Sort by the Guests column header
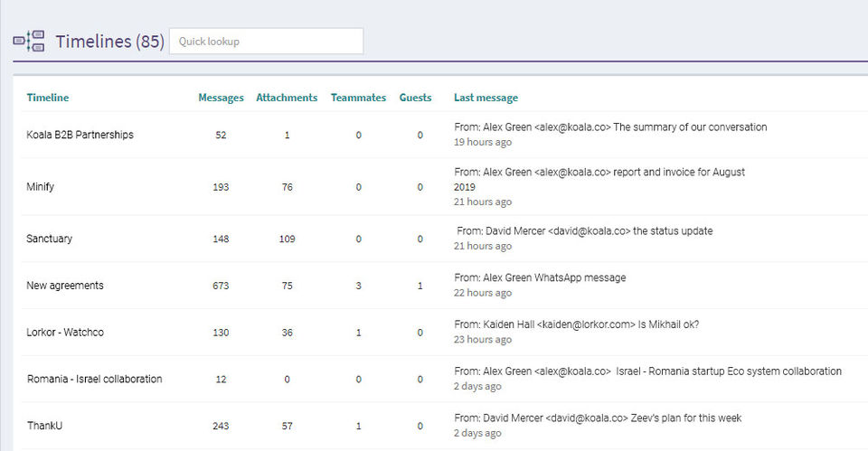 point(415,98)
